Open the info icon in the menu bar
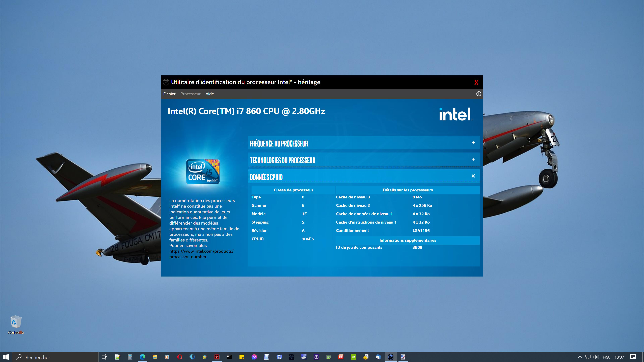This screenshot has height=362, width=644. point(478,94)
